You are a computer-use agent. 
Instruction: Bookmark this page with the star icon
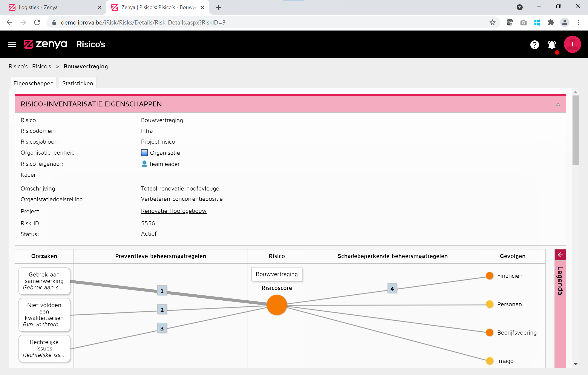(492, 23)
